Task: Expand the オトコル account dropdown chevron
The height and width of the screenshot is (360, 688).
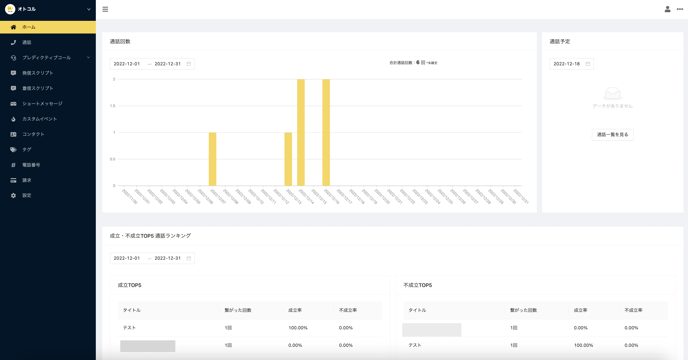Action: (89, 9)
